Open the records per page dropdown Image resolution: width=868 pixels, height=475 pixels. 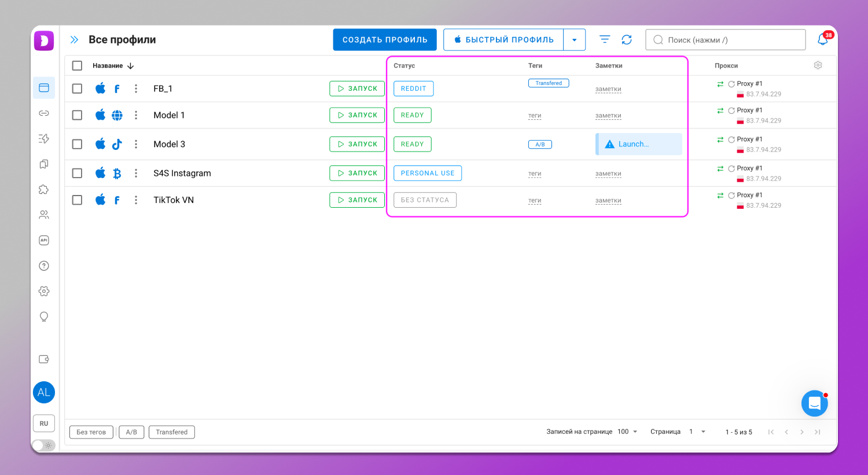click(627, 432)
